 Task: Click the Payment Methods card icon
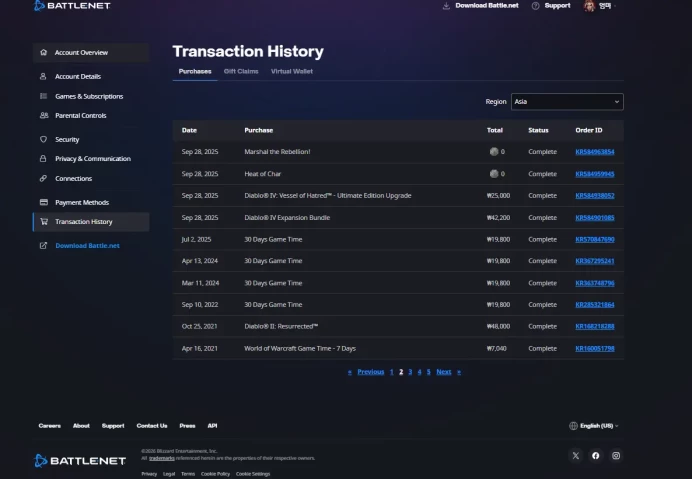44,202
